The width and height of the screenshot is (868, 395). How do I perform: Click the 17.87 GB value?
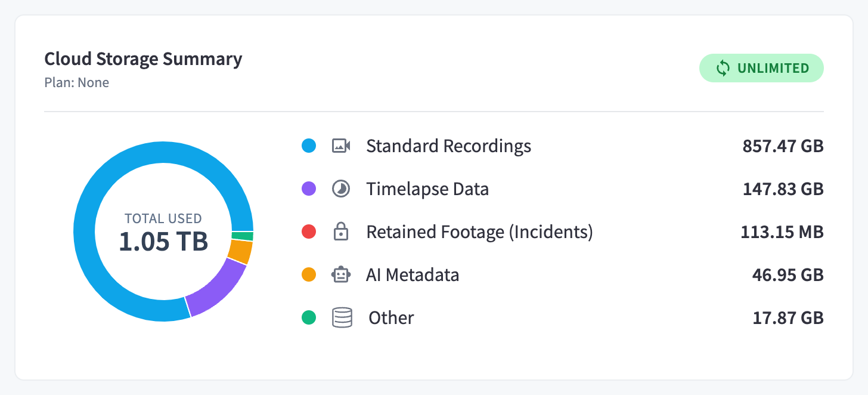click(788, 317)
